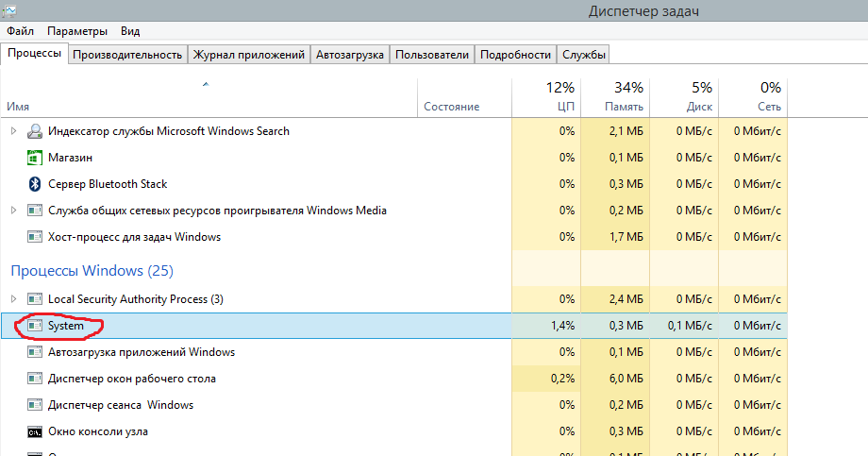This screenshot has height=456, width=868.
Task: Select Local Security Authority Process (3) name
Action: click(x=136, y=299)
